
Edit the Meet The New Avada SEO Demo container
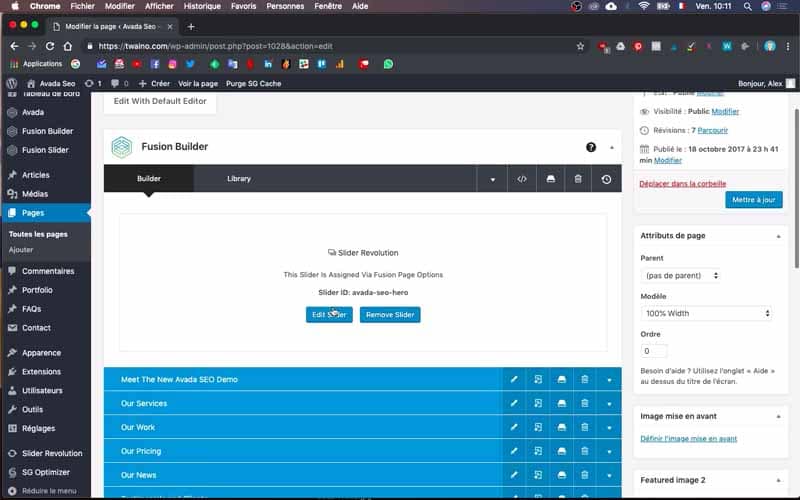[x=514, y=380]
